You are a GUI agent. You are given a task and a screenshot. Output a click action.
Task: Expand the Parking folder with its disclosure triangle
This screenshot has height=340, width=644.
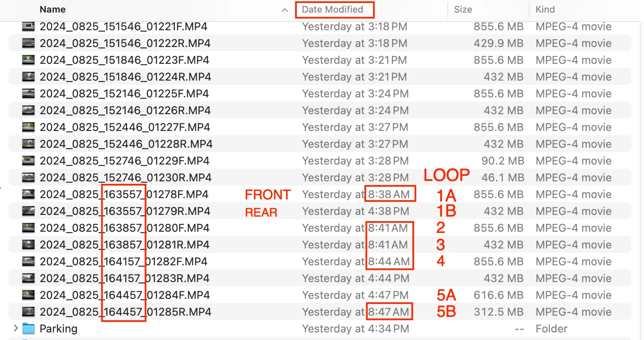click(16, 329)
